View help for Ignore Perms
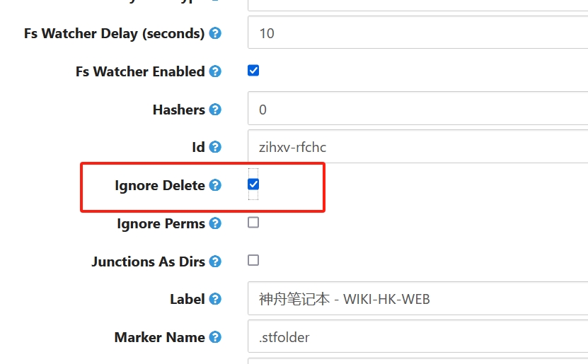 [215, 223]
